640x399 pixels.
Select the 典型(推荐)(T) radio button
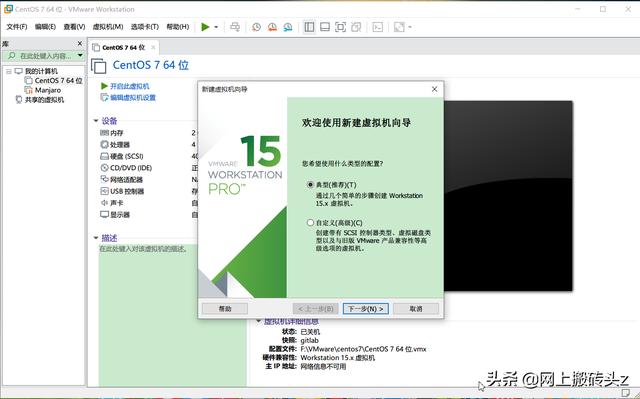[310, 184]
